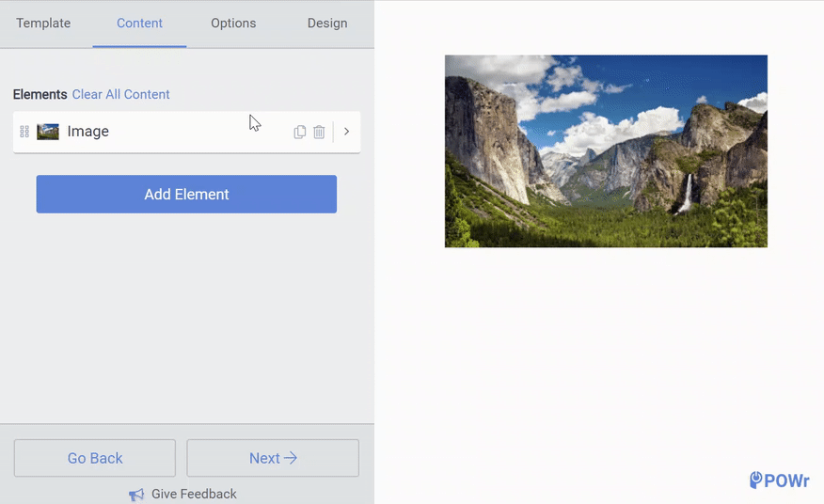Expand the Image element chevron
This screenshot has width=824, height=504.
[x=346, y=132]
